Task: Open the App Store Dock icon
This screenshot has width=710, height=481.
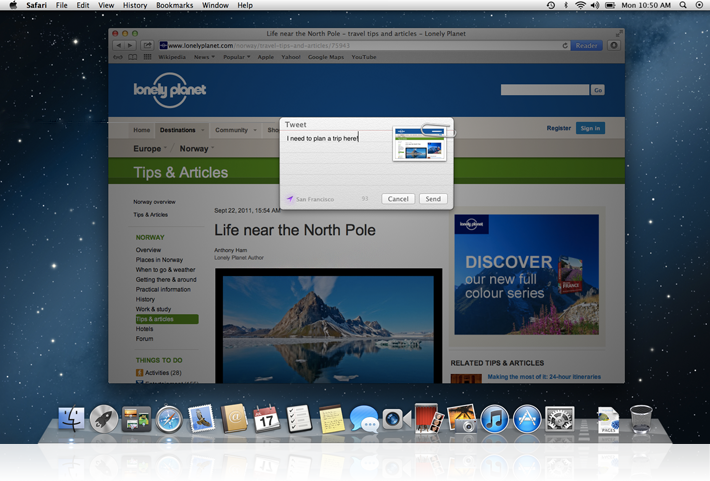Action: [527, 419]
